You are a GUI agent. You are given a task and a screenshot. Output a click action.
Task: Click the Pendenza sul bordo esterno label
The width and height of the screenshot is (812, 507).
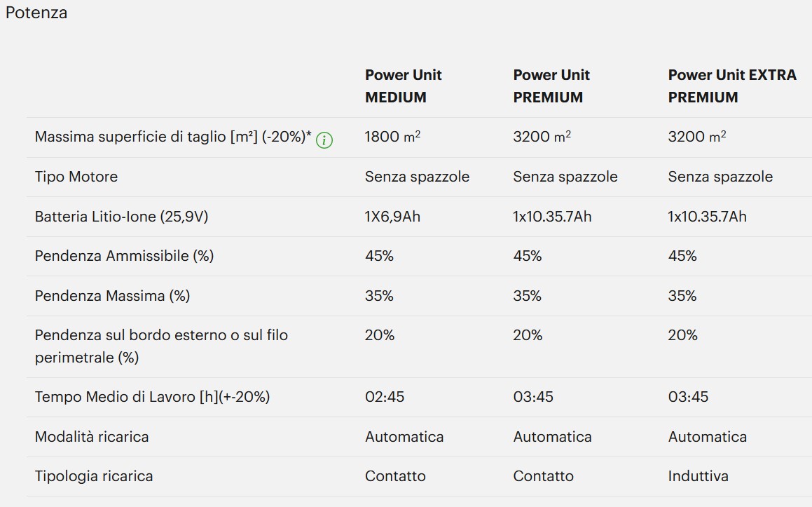161,346
